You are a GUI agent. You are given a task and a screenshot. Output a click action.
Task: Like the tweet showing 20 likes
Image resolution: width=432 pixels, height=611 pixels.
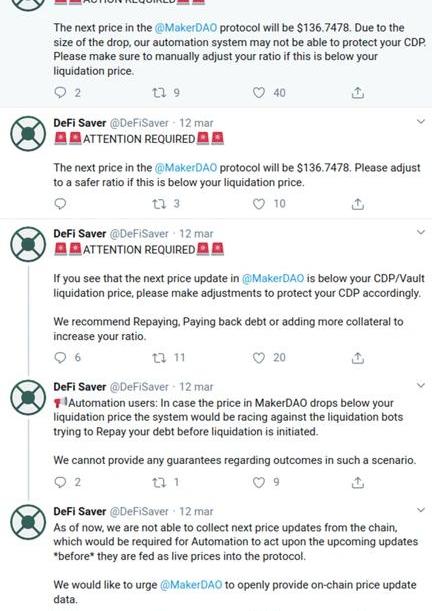(x=259, y=358)
